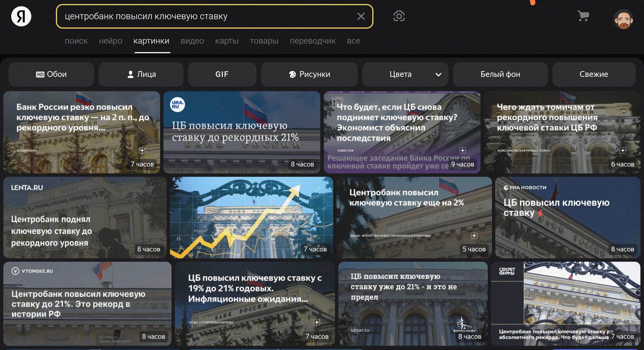This screenshot has height=350, width=644.
Task: Filter results by Рисунки
Action: [309, 74]
